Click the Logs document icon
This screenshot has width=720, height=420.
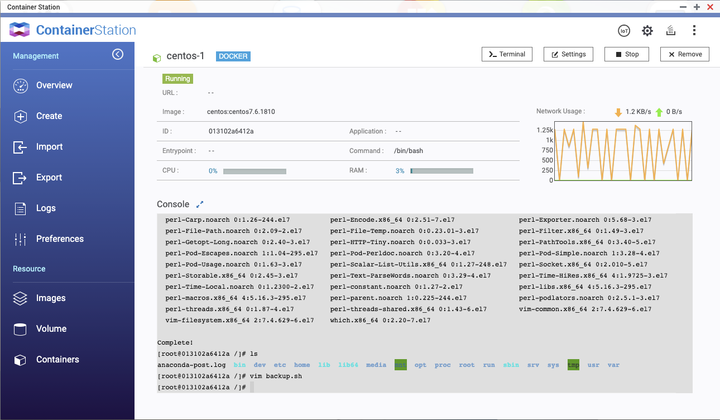point(20,208)
